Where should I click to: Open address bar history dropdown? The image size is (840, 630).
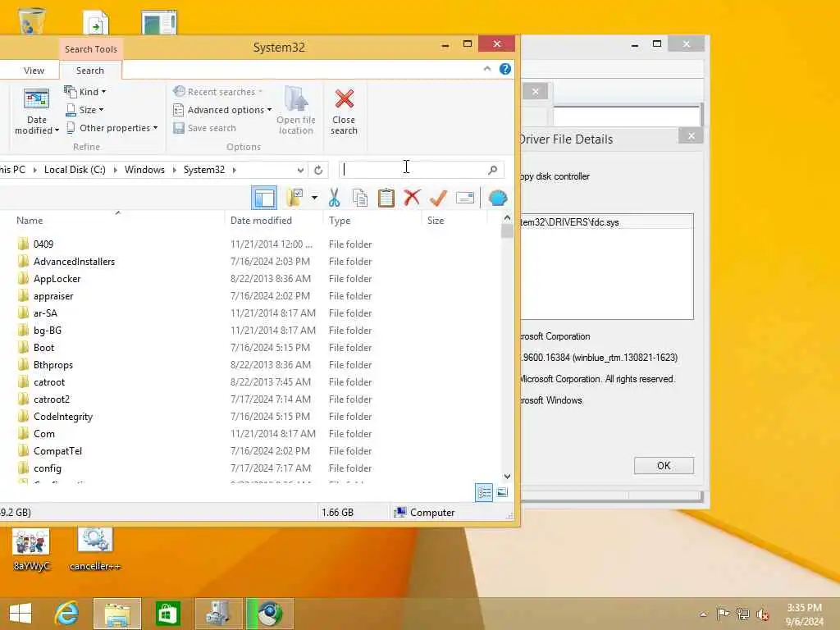pyautogui.click(x=300, y=170)
